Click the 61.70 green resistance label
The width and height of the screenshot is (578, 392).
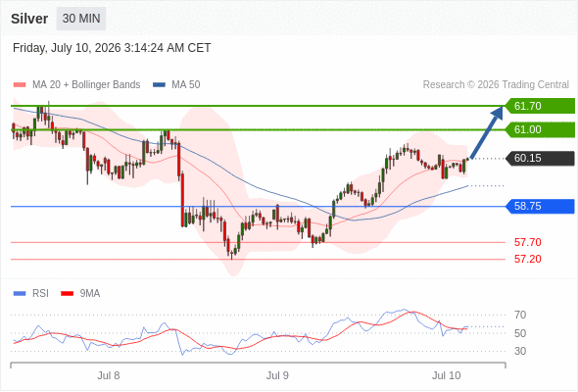click(541, 106)
